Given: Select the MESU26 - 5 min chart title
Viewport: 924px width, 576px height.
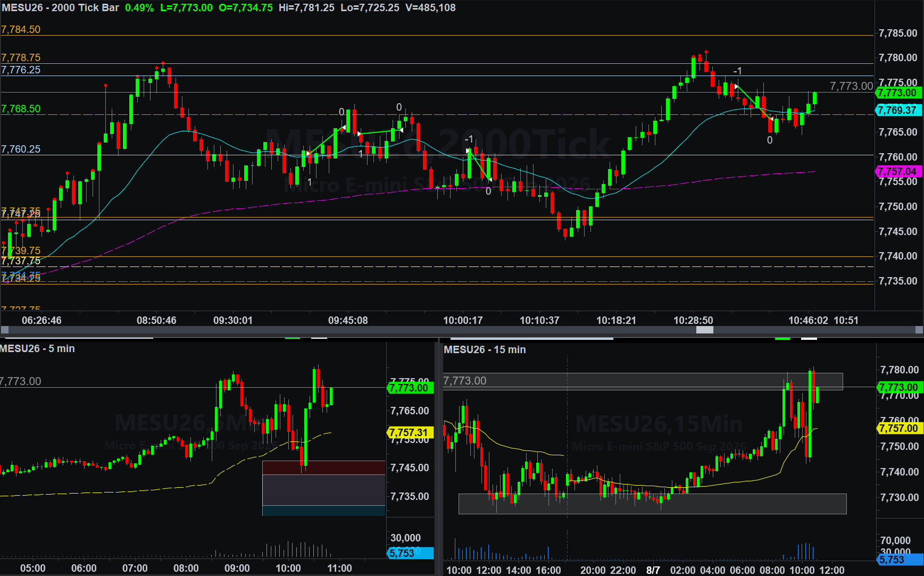Looking at the screenshot, I should point(37,348).
